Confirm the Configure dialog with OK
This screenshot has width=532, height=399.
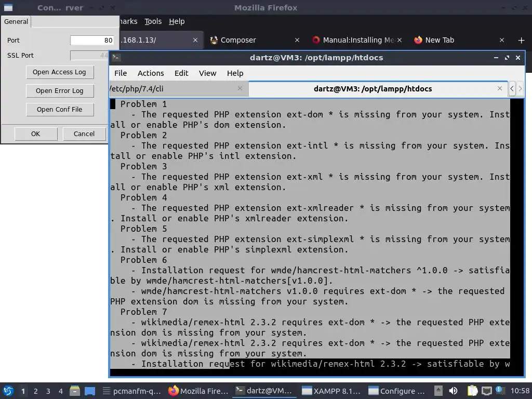point(36,134)
